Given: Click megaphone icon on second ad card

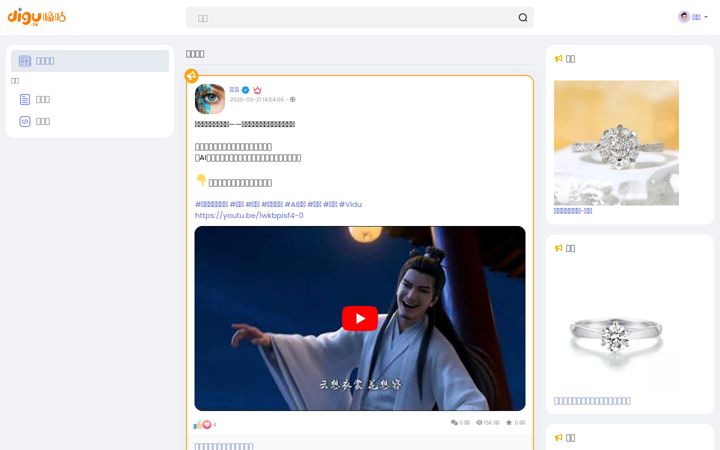Looking at the screenshot, I should pos(558,248).
